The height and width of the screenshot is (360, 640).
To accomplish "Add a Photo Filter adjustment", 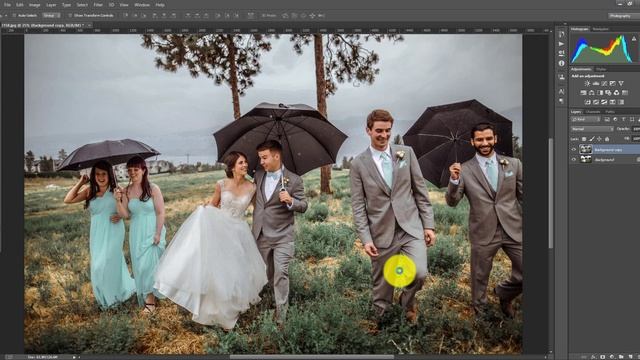I will [609, 93].
